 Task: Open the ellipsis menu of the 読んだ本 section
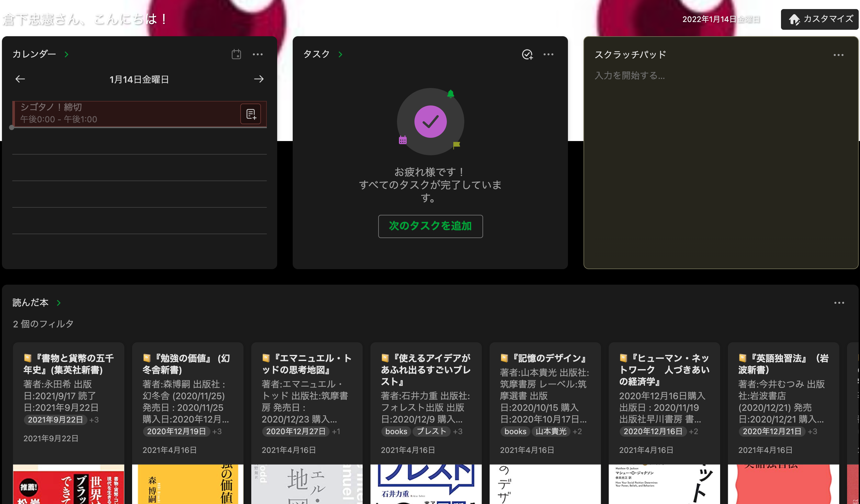coord(839,302)
